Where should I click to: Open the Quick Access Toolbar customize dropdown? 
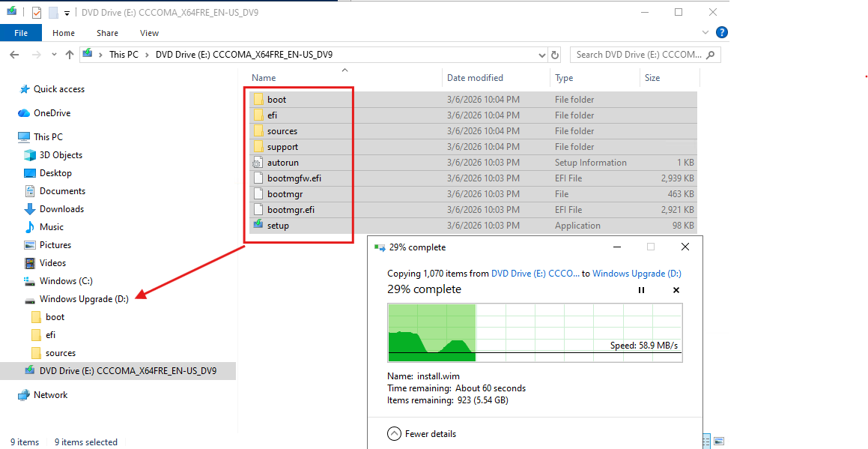click(67, 13)
